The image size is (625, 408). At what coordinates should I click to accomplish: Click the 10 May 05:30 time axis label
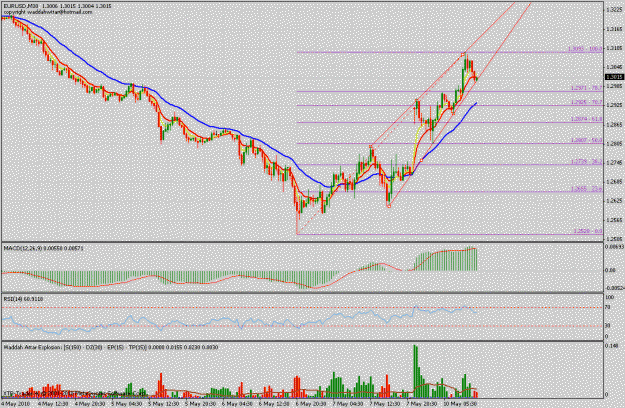tap(460, 404)
